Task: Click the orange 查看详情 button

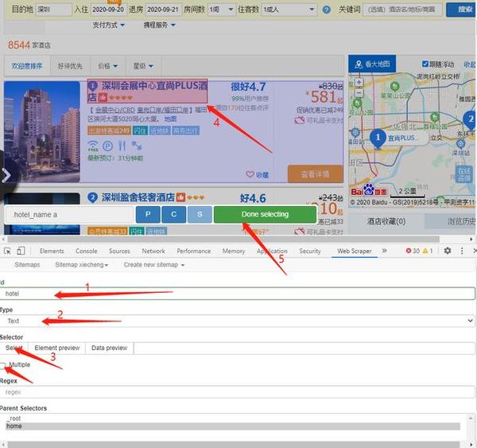Action: point(315,174)
